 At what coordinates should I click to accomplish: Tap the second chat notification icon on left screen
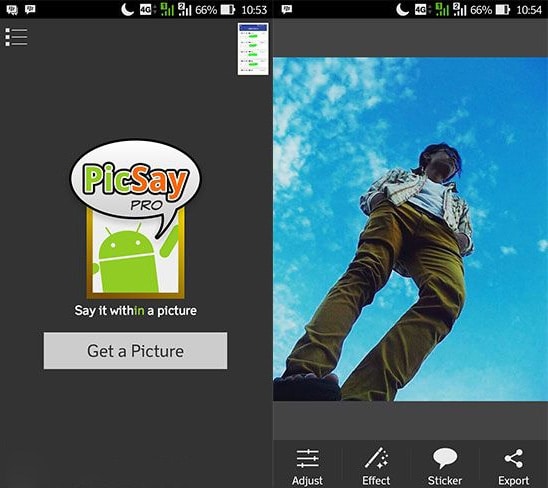click(30, 9)
